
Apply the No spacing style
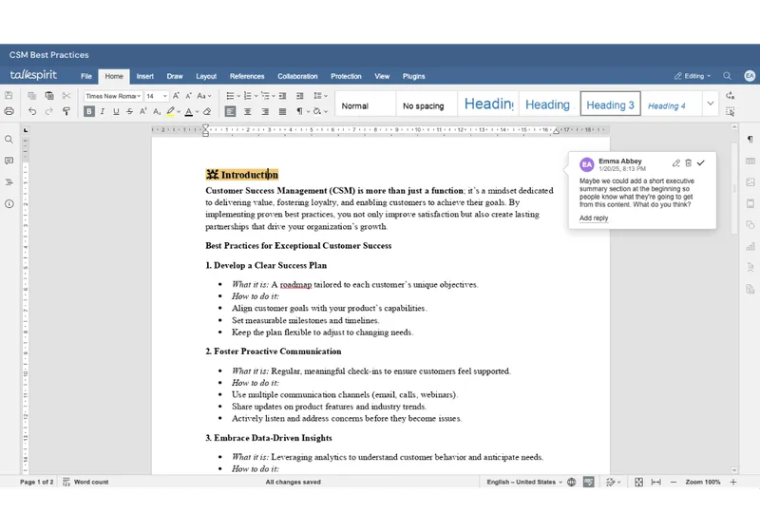(427, 104)
